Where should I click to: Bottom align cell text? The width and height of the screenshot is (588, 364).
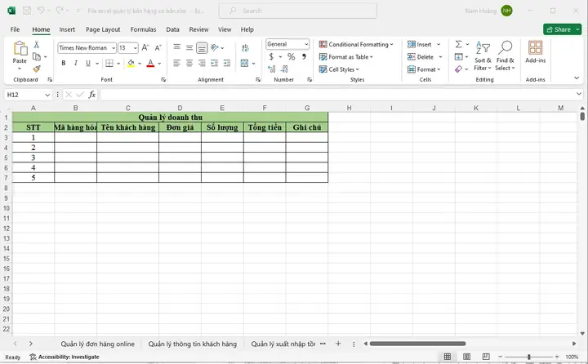(x=202, y=47)
